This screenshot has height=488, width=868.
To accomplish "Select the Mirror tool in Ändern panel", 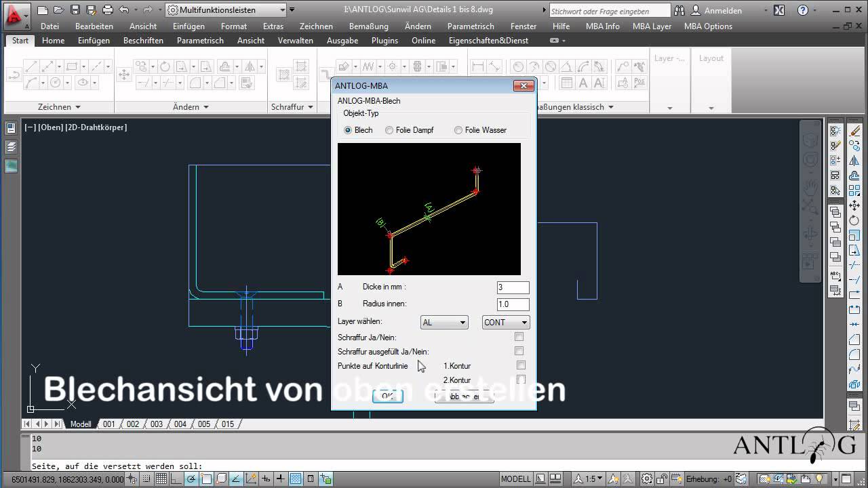I will pyautogui.click(x=249, y=66).
